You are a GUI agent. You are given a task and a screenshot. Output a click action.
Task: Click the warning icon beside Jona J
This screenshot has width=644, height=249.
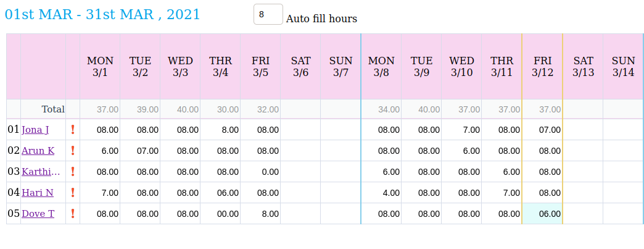coord(73,130)
